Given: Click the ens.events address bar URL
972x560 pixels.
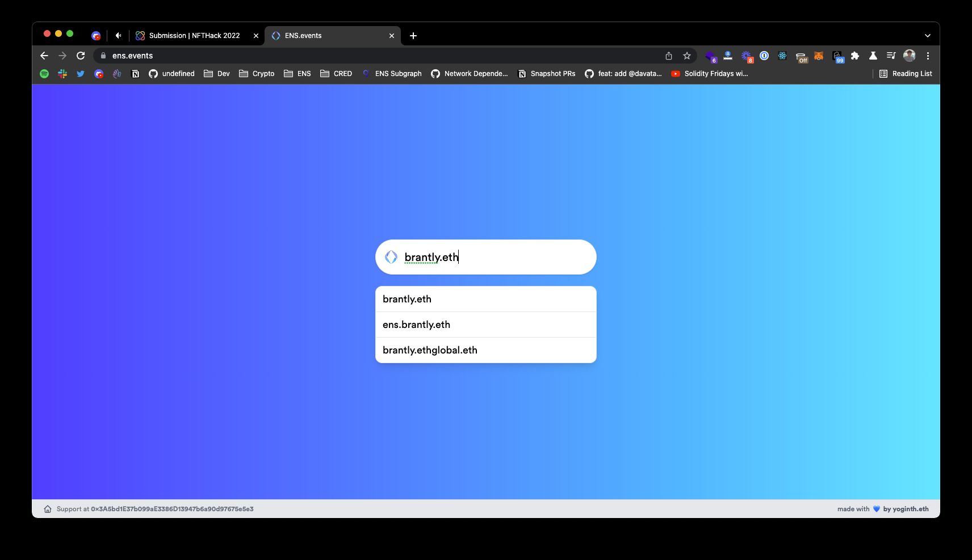Looking at the screenshot, I should 132,56.
